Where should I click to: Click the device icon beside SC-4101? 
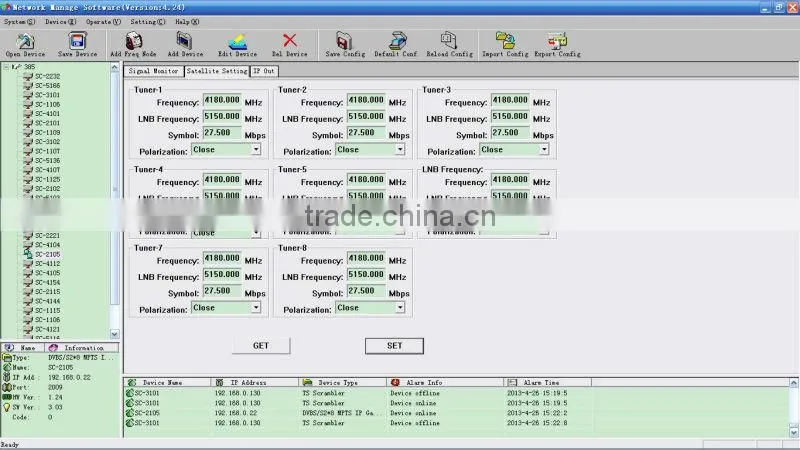pos(28,114)
